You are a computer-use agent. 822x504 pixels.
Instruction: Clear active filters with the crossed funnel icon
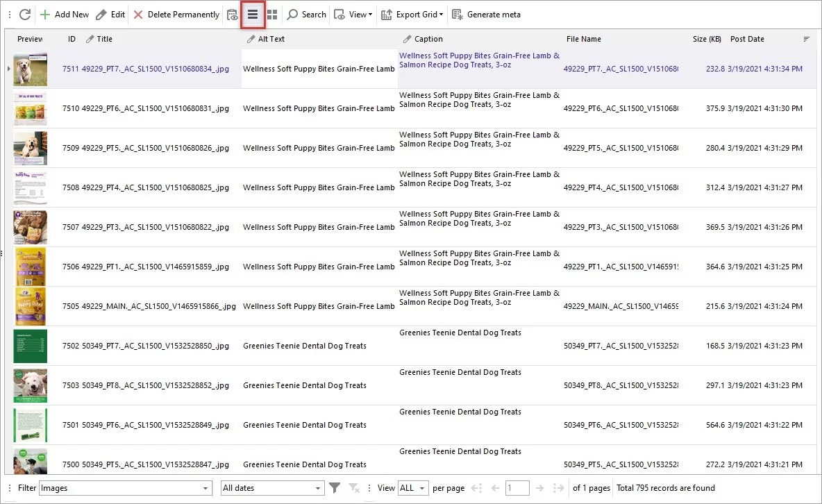coord(354,488)
